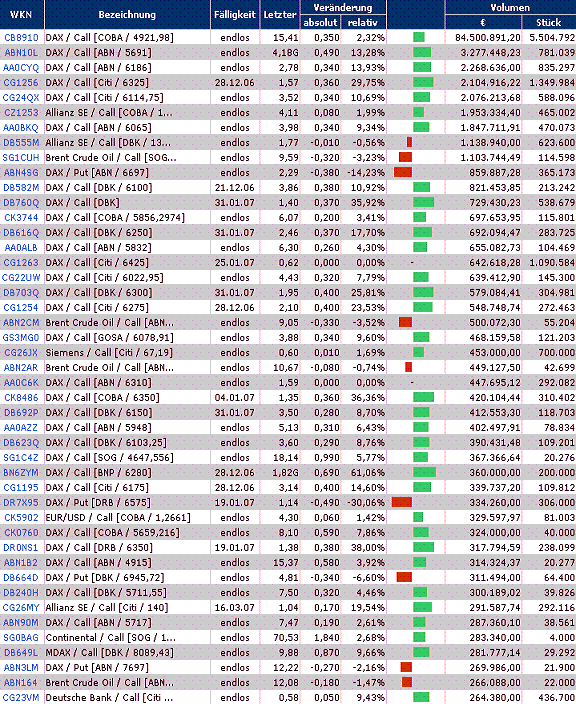Click the absolut sub-header

click(x=320, y=22)
